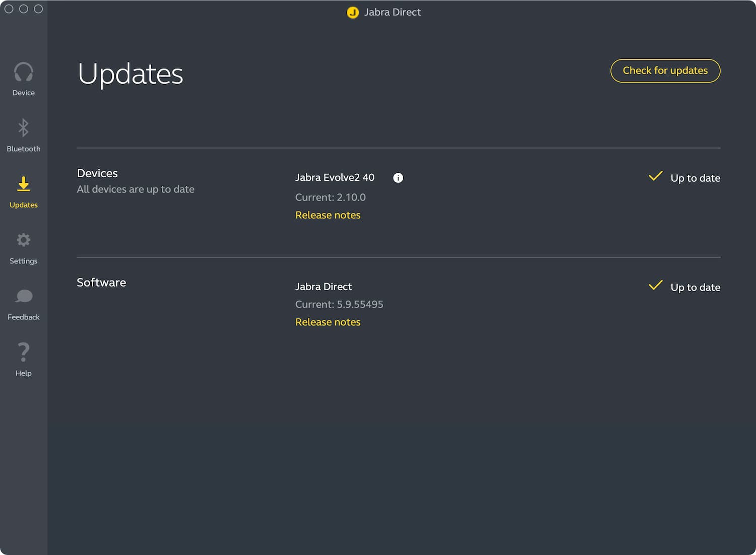Click "Jabra Direct" name in the Software section

tap(324, 287)
